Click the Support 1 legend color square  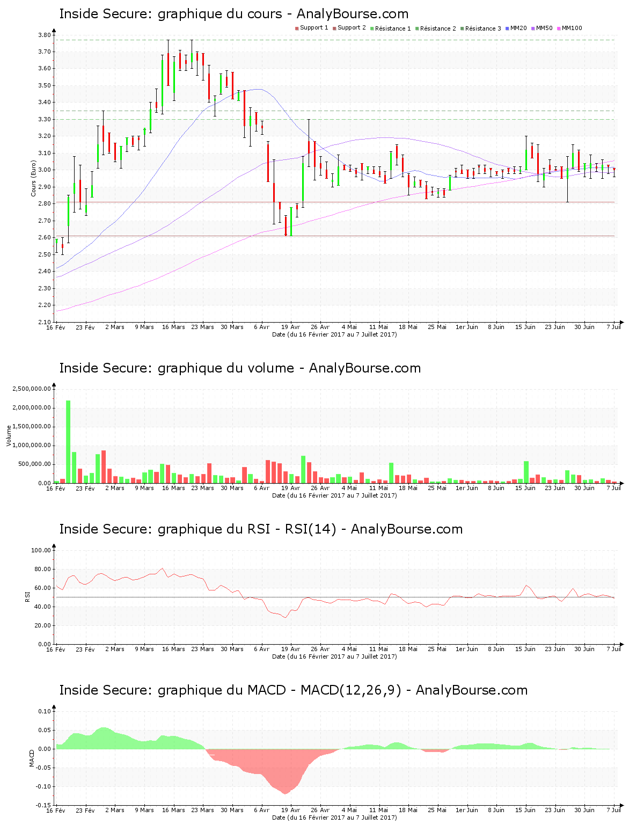297,28
